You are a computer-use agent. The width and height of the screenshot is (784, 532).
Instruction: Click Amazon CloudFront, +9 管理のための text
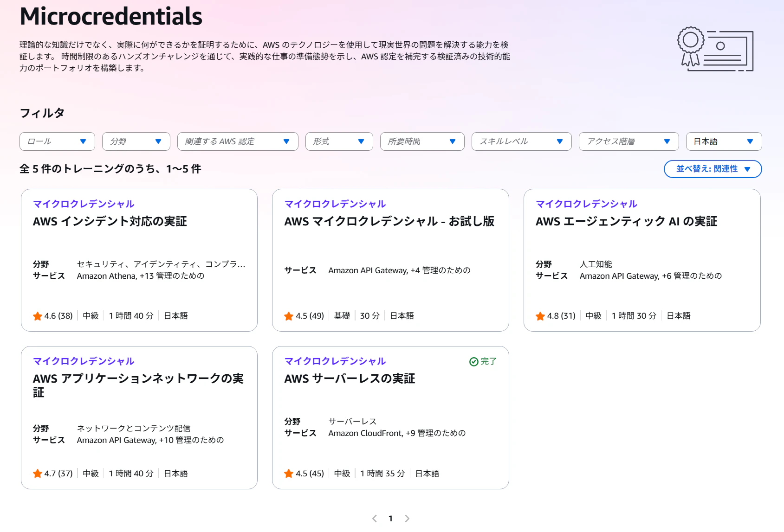[x=397, y=433]
